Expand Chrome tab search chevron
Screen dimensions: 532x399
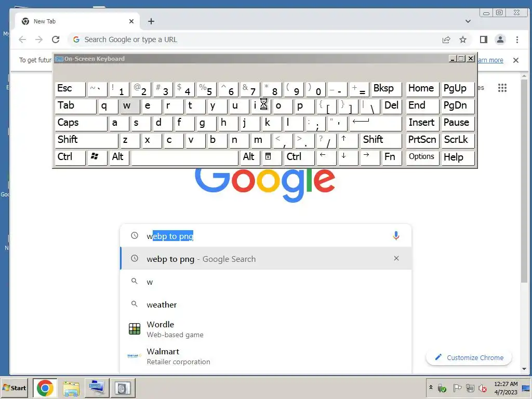pos(468,21)
